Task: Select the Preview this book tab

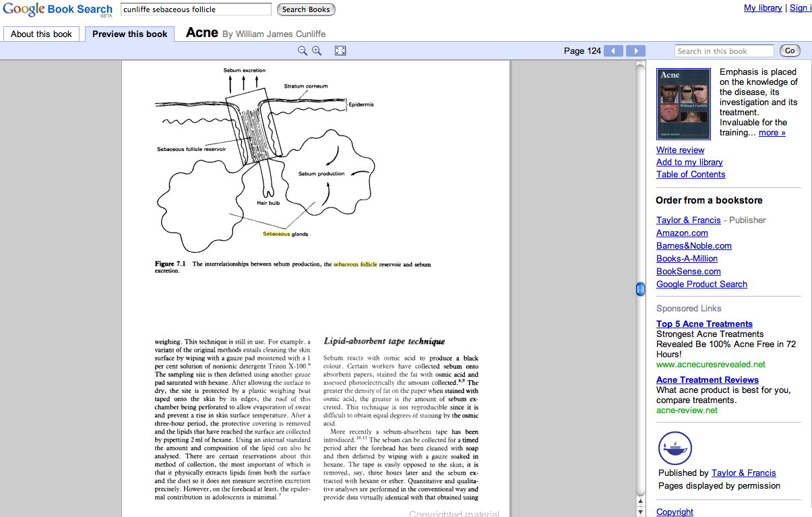Action: pyautogui.click(x=129, y=34)
